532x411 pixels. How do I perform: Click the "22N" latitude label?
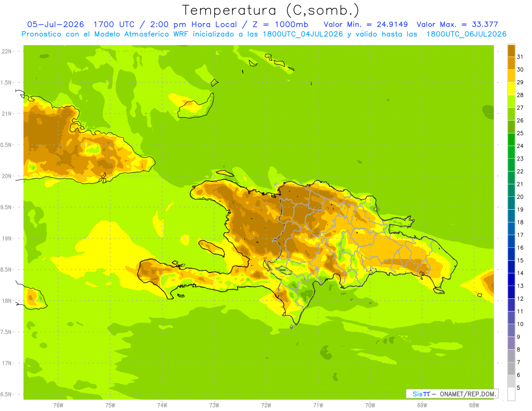click(x=7, y=51)
